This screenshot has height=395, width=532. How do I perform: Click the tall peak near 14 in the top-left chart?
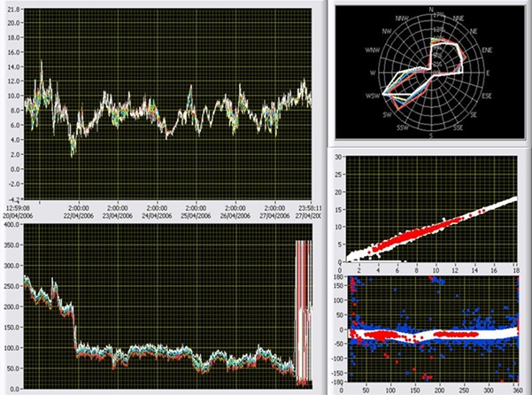click(41, 64)
